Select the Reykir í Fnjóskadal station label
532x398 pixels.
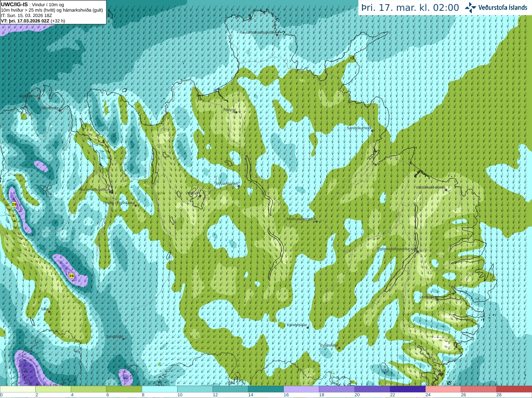119,203
